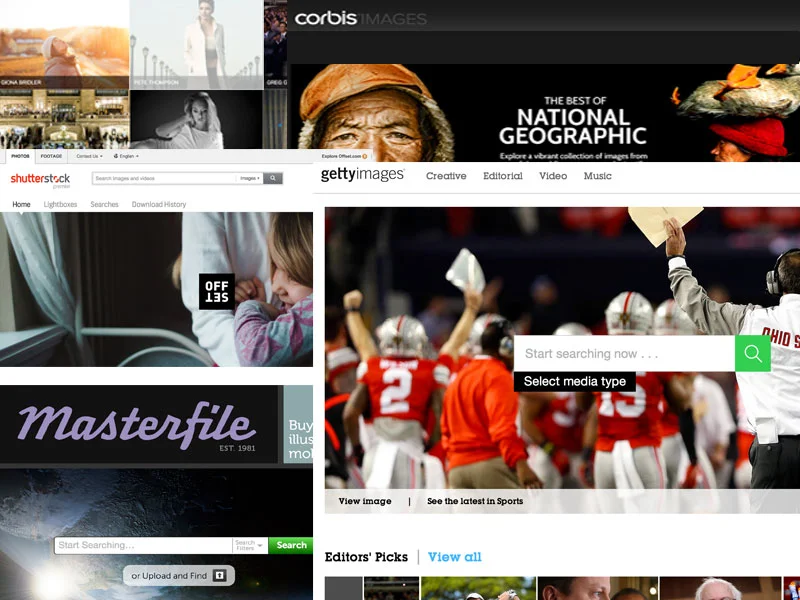The width and height of the screenshot is (800, 600).
Task: Click the Editors' Picks heading
Action: (366, 557)
